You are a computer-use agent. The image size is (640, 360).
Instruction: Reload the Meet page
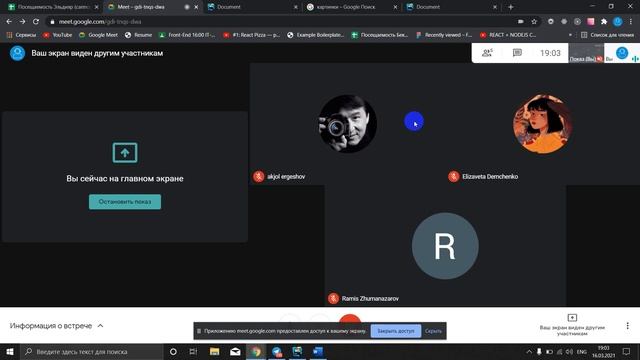(x=36, y=21)
